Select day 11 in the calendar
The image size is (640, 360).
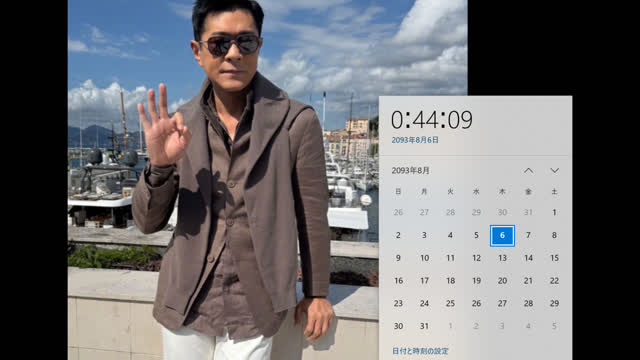[x=450, y=258]
